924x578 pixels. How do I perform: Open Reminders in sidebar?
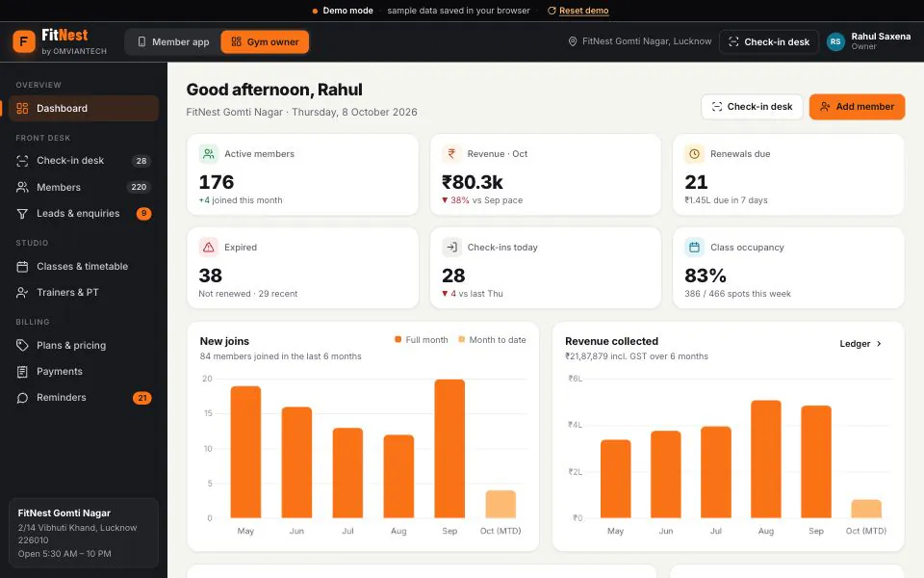click(x=84, y=398)
